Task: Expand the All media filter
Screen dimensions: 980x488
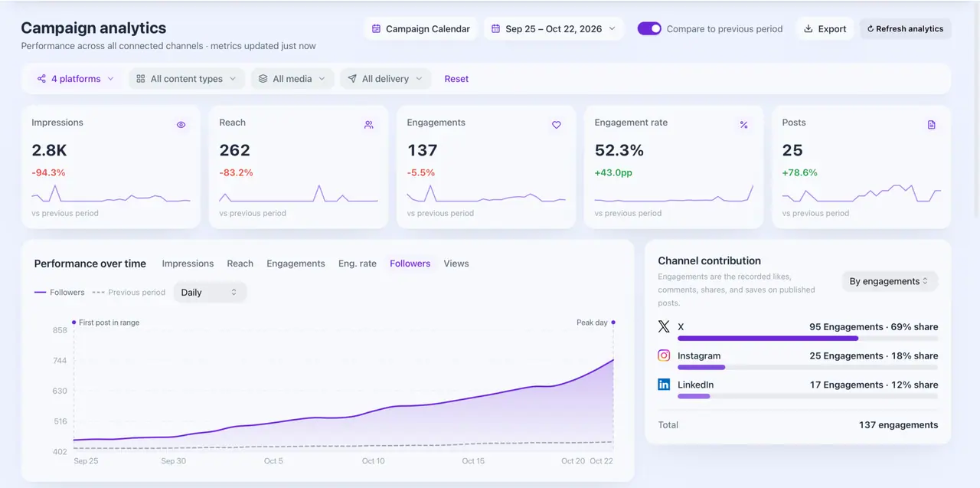Action: click(292, 79)
